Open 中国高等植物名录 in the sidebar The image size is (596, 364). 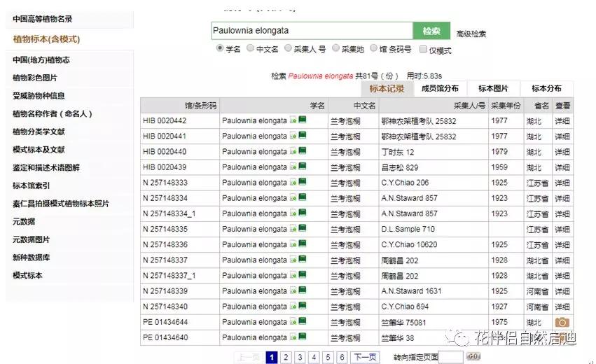[43, 19]
